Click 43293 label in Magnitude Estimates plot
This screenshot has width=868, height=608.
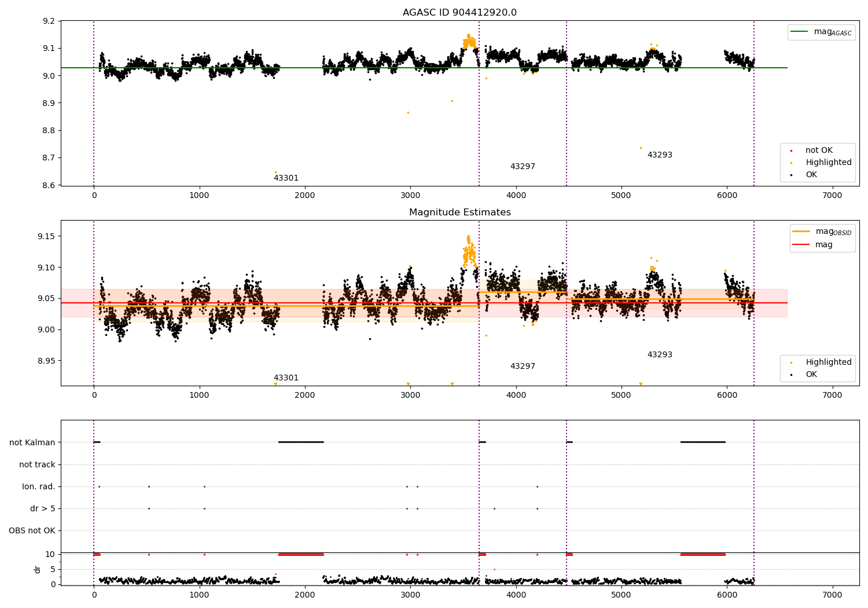click(660, 355)
